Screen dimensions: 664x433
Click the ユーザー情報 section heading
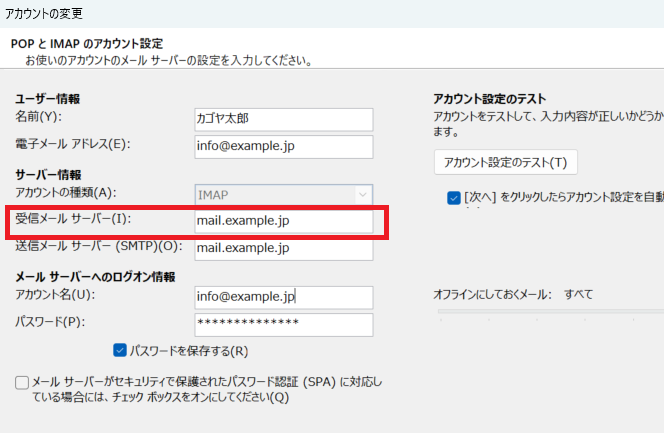pyautogui.click(x=47, y=98)
